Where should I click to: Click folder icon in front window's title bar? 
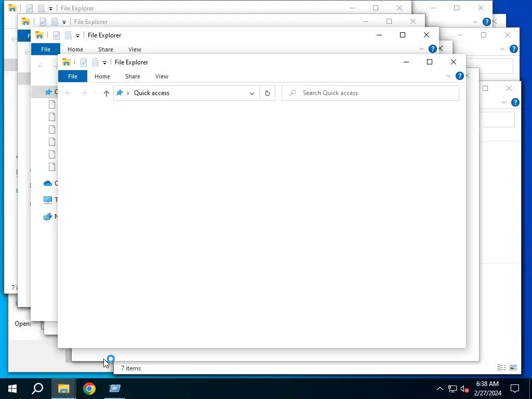point(66,62)
